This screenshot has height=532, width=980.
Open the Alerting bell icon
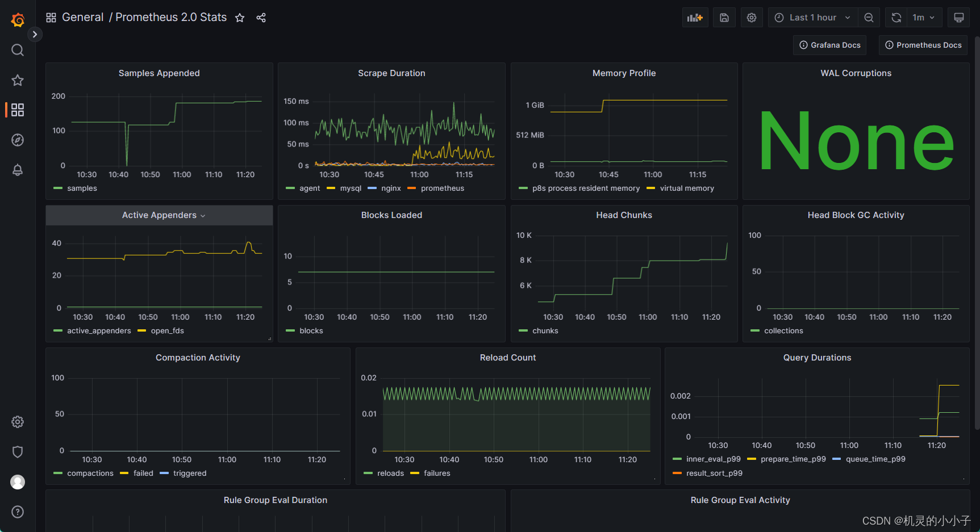[18, 170]
